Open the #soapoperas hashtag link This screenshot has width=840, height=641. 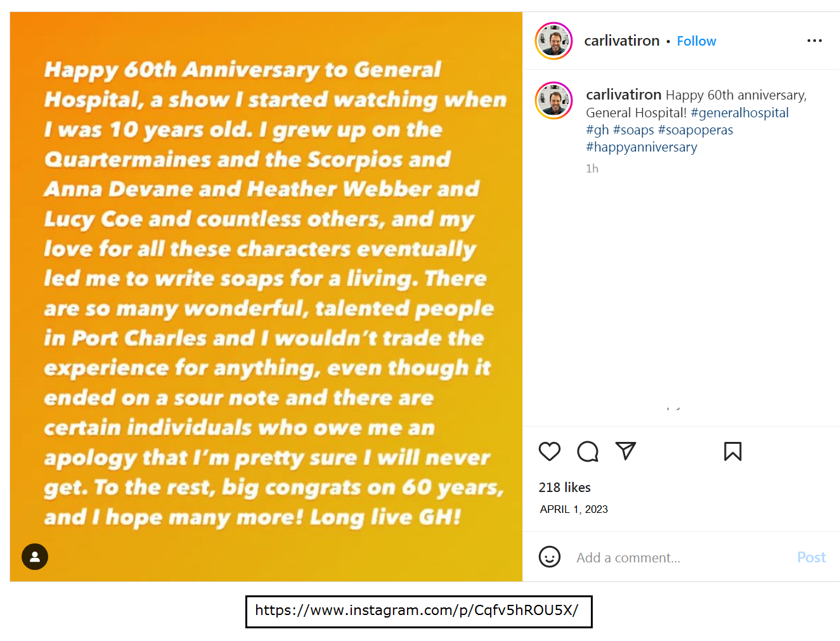click(695, 130)
